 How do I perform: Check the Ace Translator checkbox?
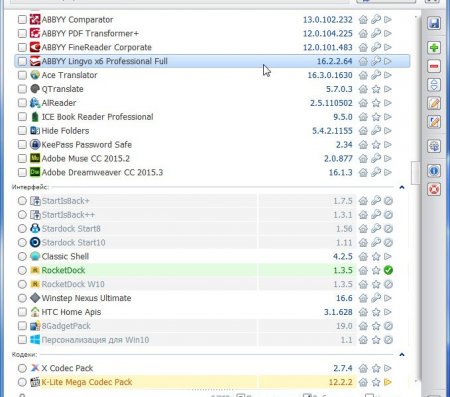point(22,75)
